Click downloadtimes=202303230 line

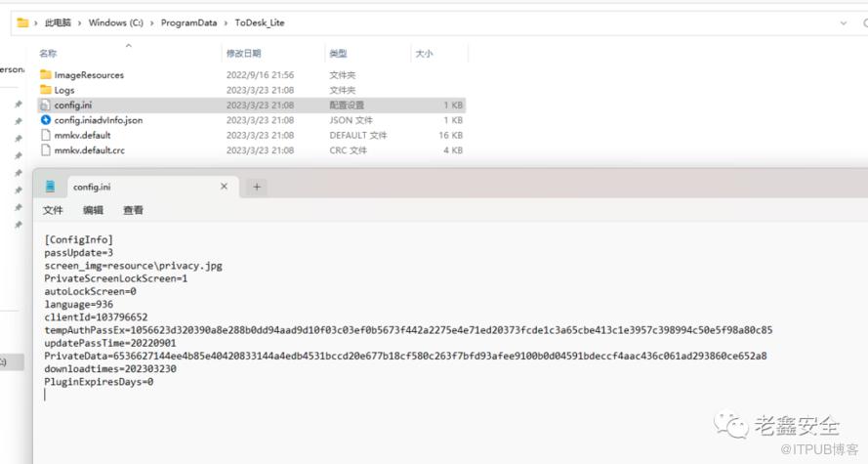110,368
